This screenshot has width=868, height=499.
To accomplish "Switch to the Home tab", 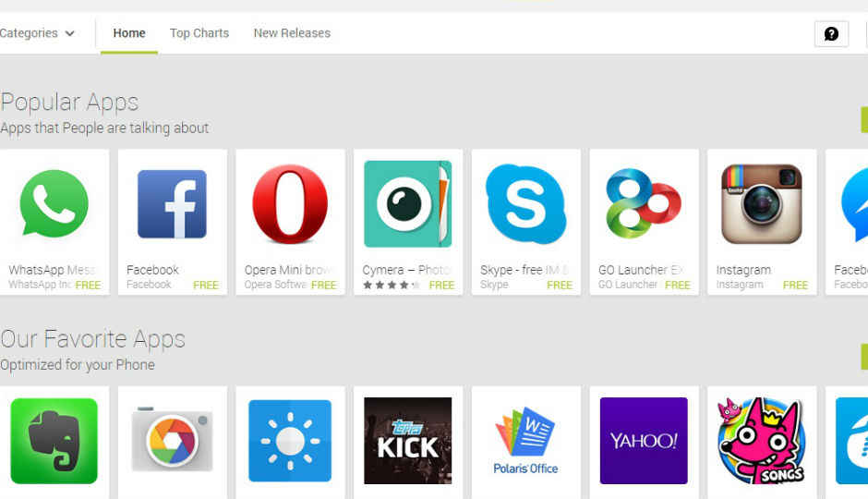I will [129, 33].
